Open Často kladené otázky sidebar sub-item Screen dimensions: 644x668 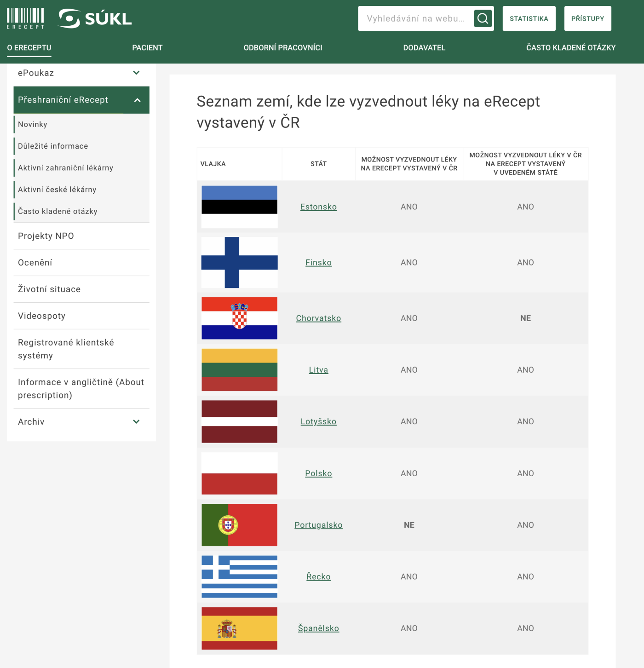[57, 211]
